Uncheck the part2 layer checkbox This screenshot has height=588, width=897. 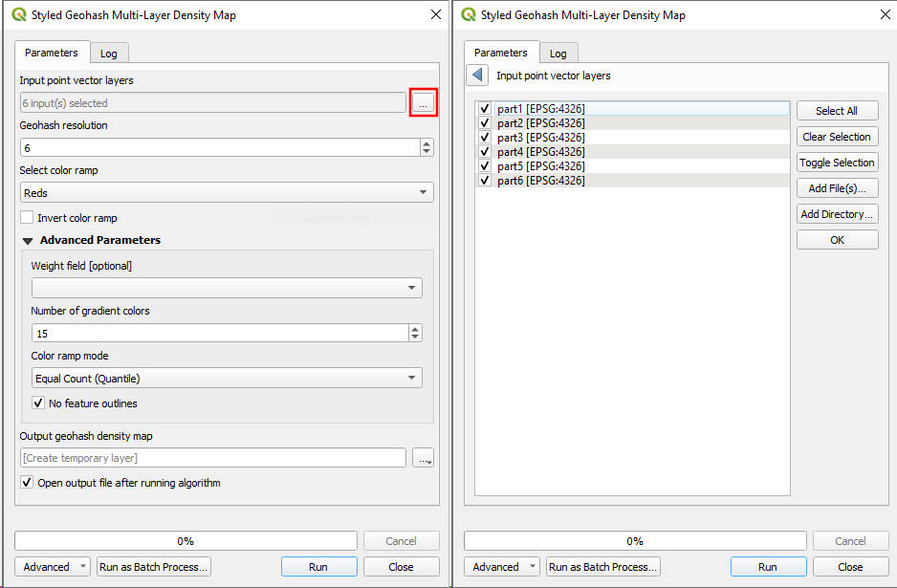[485, 122]
